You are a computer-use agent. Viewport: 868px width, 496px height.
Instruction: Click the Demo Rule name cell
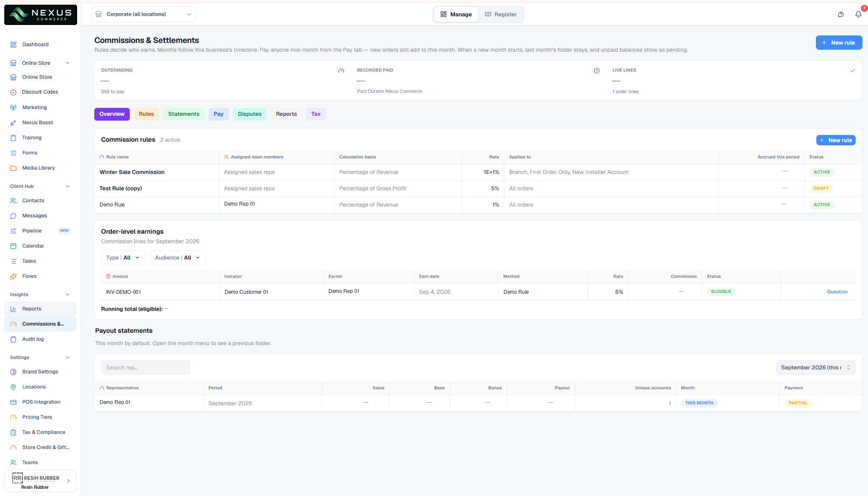click(157, 205)
